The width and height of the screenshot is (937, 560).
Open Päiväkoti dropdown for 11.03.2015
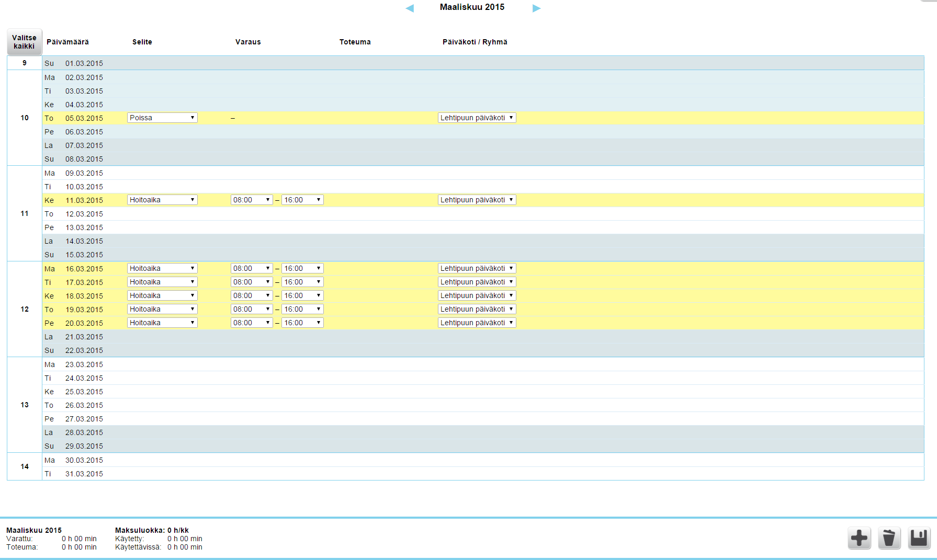[477, 200]
